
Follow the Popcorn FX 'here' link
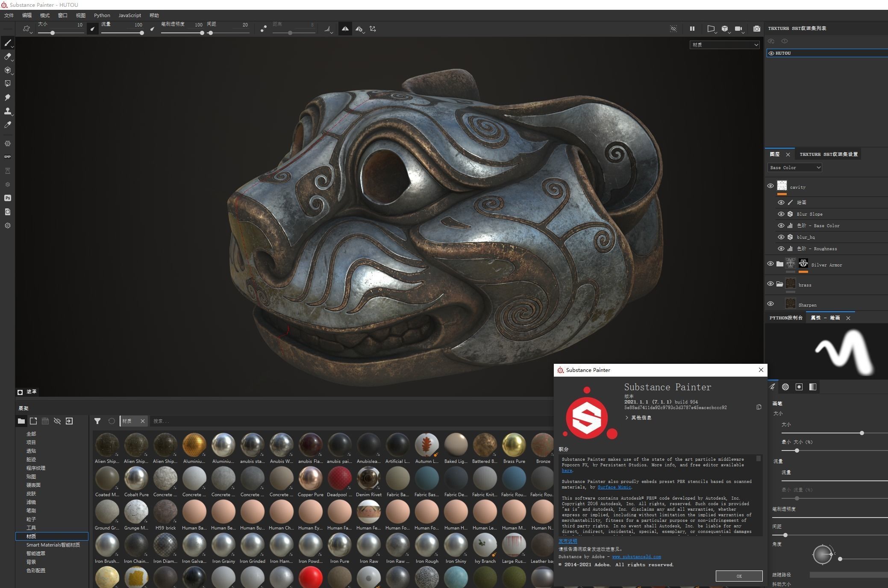click(x=567, y=471)
